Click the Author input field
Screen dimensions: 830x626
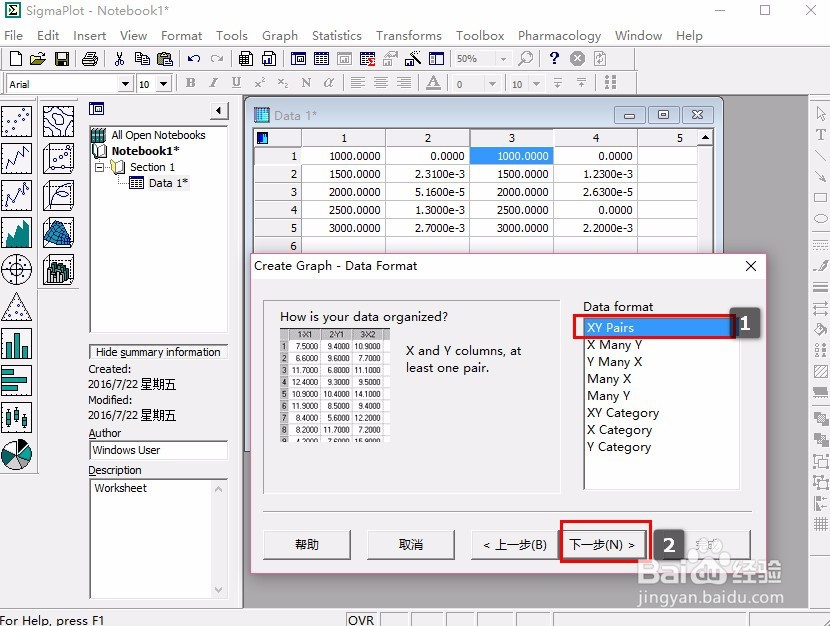pos(158,450)
